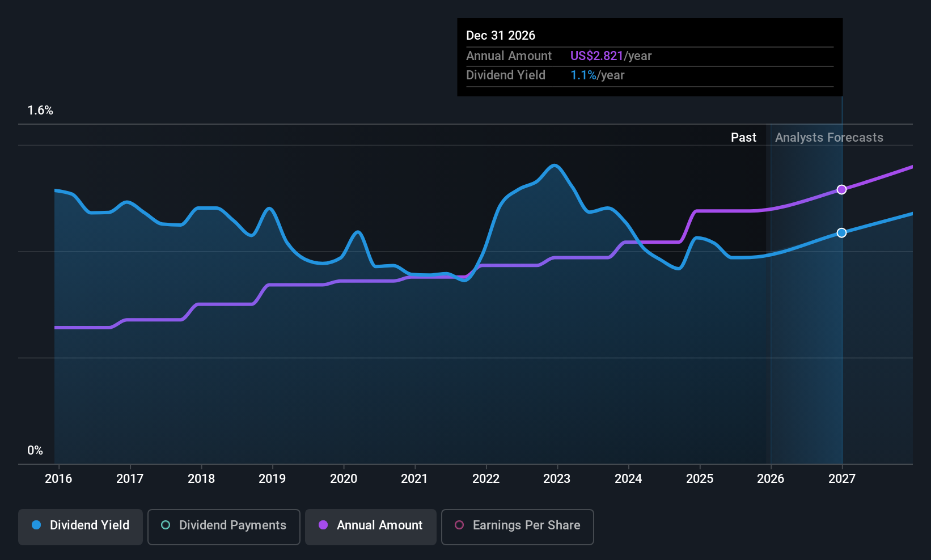Image resolution: width=931 pixels, height=560 pixels.
Task: Select the 2016 x-axis year label
Action: tap(58, 479)
